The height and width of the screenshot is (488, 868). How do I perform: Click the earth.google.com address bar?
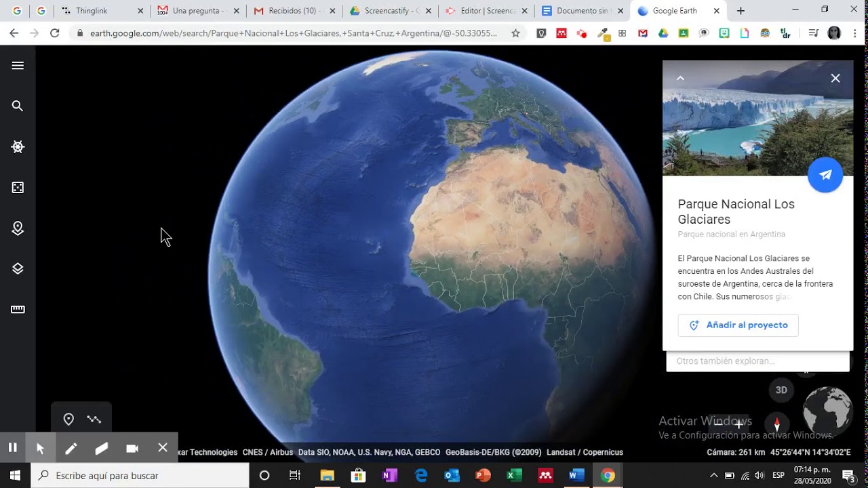click(293, 33)
